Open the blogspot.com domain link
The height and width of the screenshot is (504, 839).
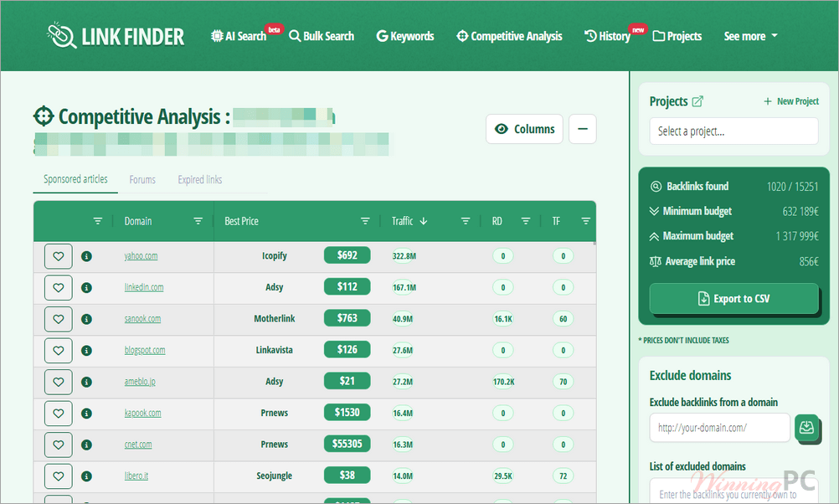tap(145, 351)
